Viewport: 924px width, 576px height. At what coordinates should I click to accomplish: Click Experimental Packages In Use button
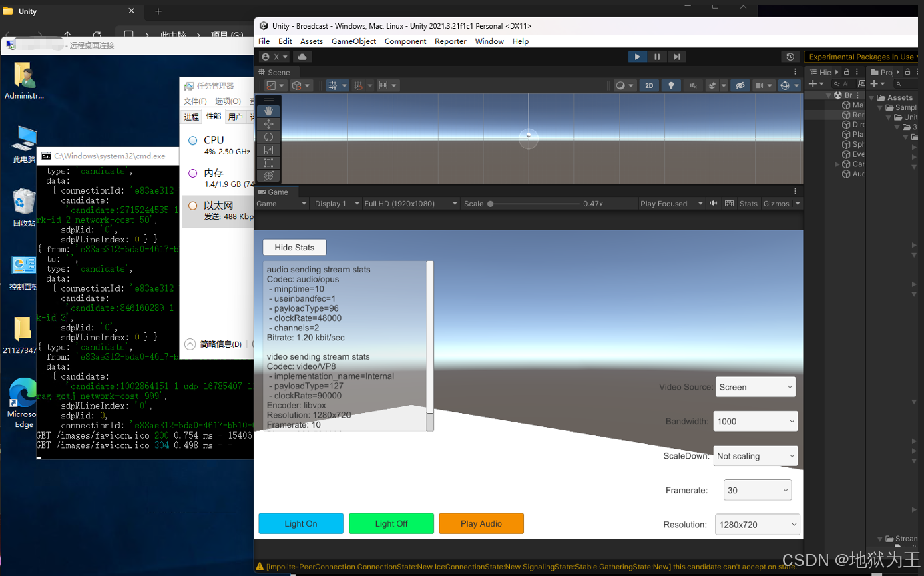tap(861, 57)
